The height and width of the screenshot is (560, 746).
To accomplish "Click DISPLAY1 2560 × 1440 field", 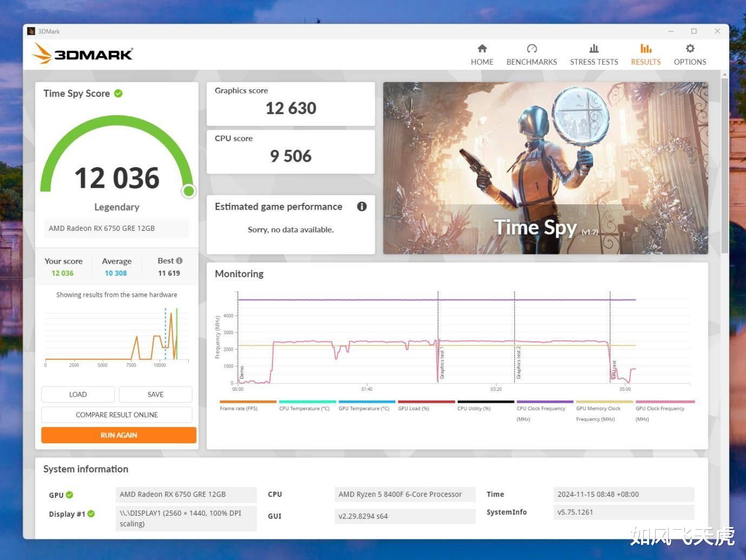I will coord(186,518).
